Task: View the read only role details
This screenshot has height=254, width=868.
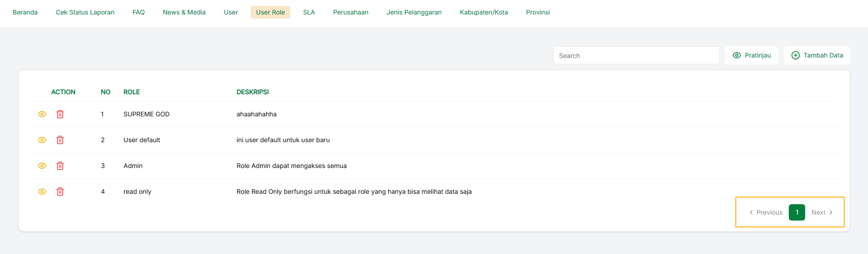Action: pos(42,192)
